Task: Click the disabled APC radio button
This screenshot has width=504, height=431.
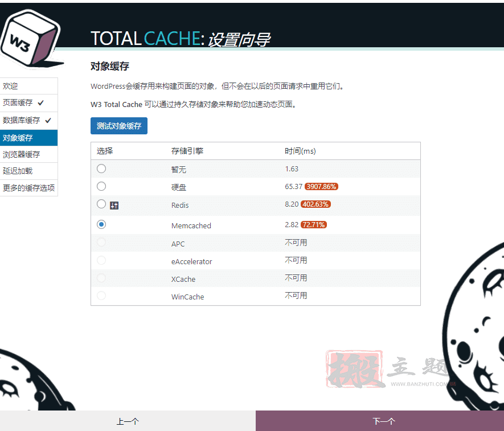Action: coord(101,243)
